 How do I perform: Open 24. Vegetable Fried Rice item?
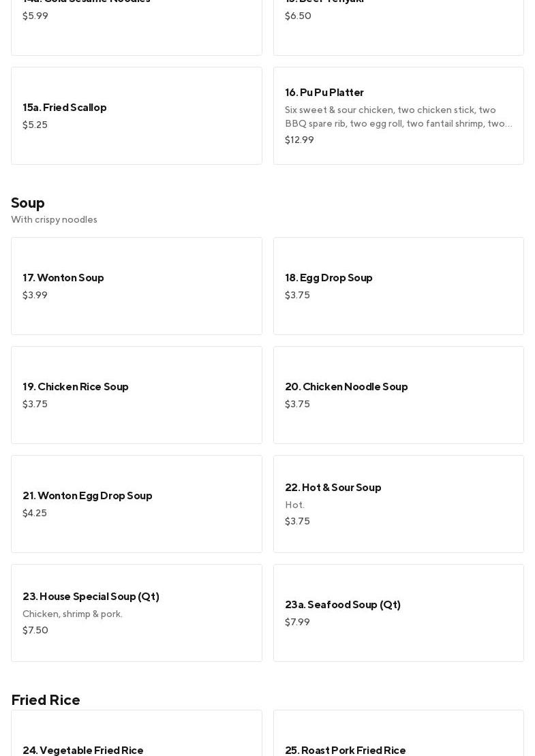pos(136,742)
